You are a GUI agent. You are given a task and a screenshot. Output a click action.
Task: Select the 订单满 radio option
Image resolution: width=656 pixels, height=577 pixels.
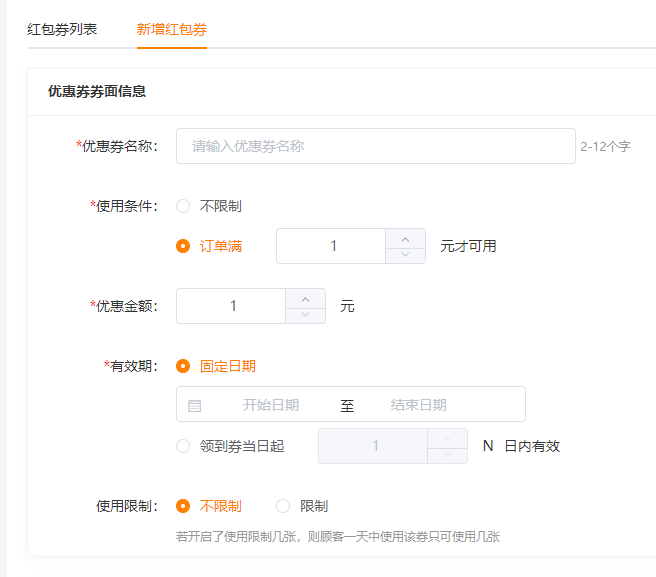[183, 246]
